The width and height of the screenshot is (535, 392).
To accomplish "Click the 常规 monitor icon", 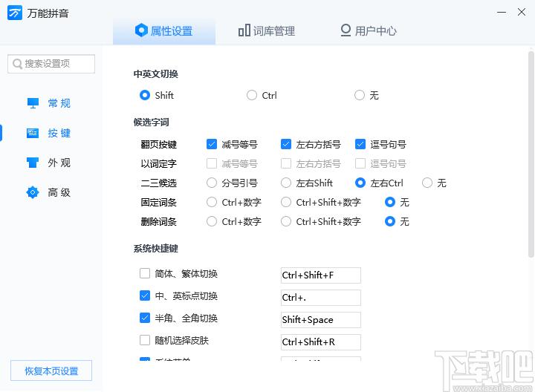I will coord(33,103).
